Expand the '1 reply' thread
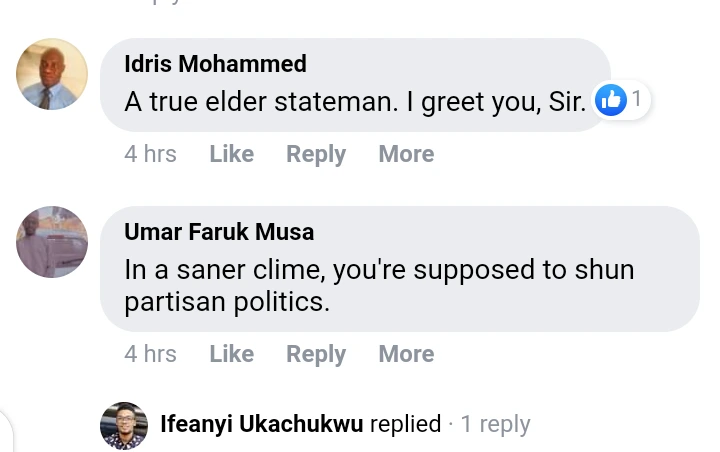 [495, 424]
